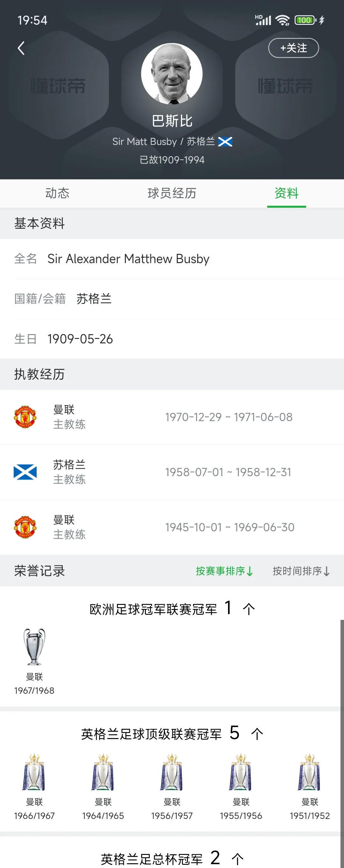Collapse the European Cup champions section arrow
Viewport: 344px width, 868px height.
(249, 609)
